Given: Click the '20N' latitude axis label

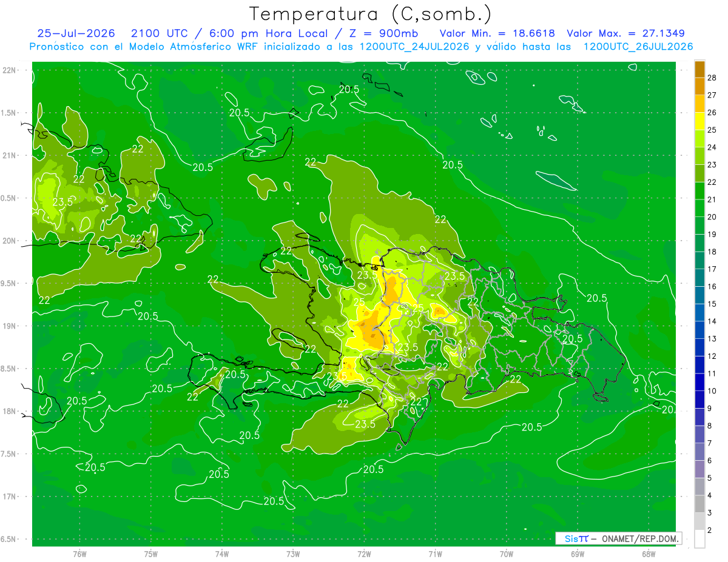Looking at the screenshot, I should (x=9, y=241).
